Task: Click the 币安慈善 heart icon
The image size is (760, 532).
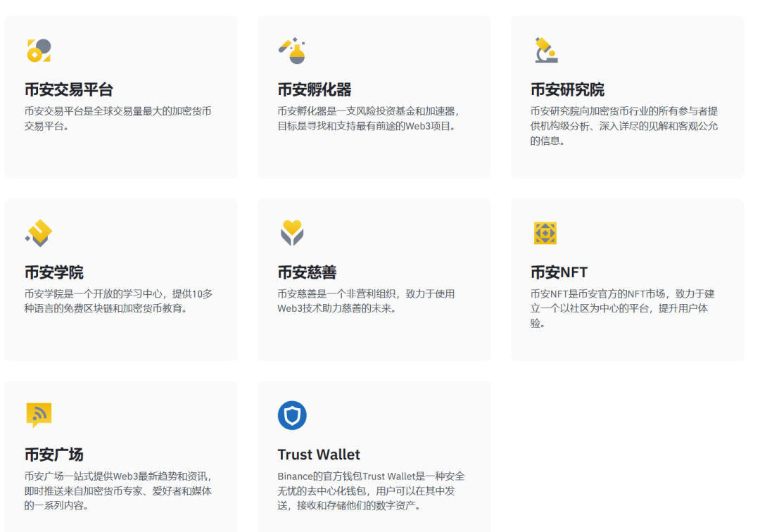Action: click(291, 233)
